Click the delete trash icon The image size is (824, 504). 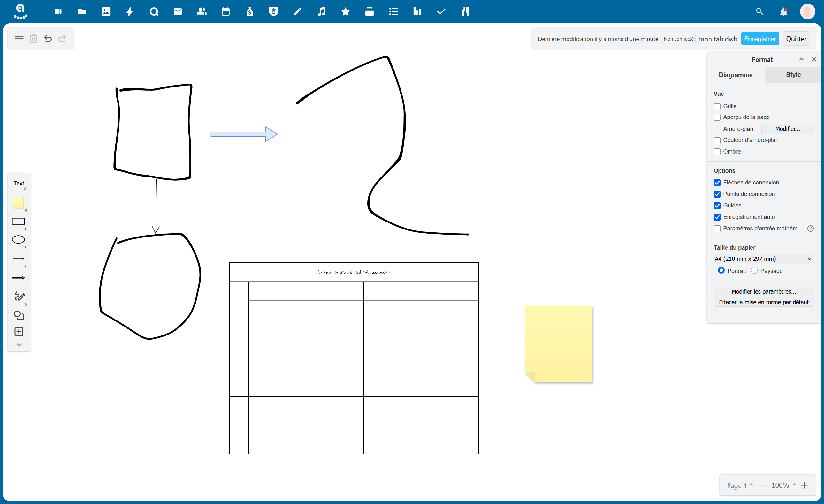[34, 39]
